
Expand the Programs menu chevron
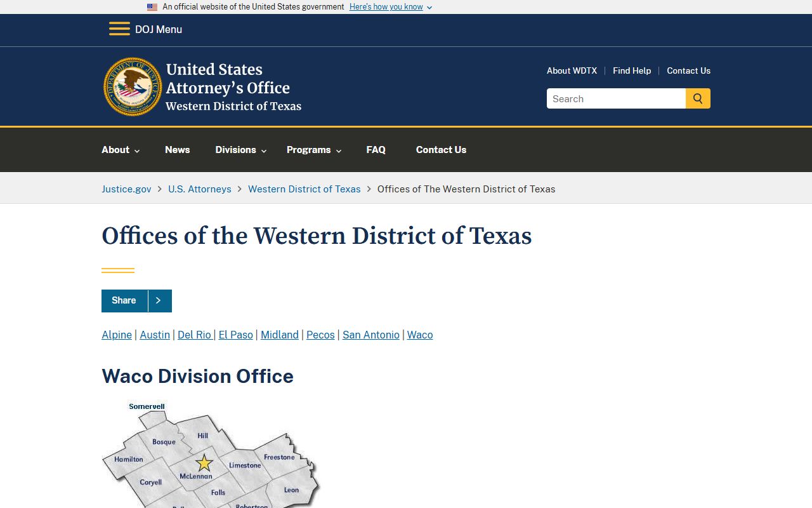[x=339, y=150]
